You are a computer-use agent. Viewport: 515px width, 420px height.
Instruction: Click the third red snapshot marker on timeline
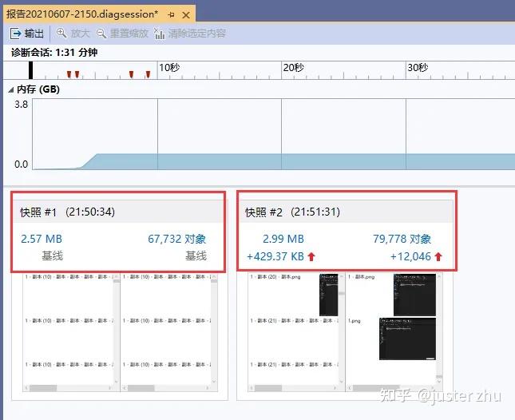132,74
